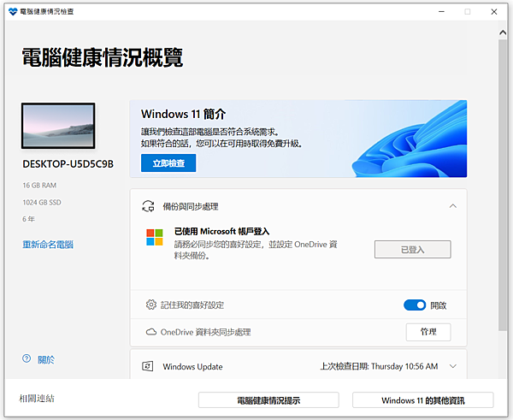Click the Windows 11 簡介 heading
Screen dimensions: 513x420
(183, 114)
